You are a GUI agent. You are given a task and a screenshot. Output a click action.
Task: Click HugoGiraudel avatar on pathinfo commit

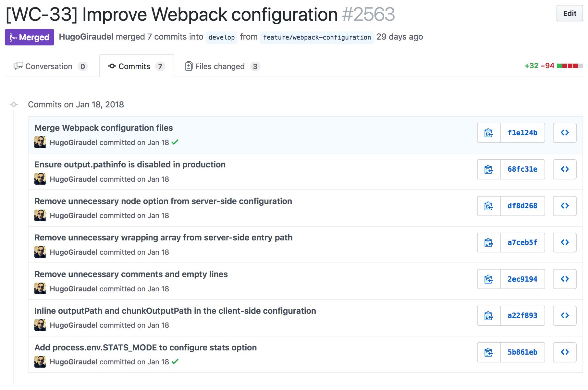click(40, 179)
